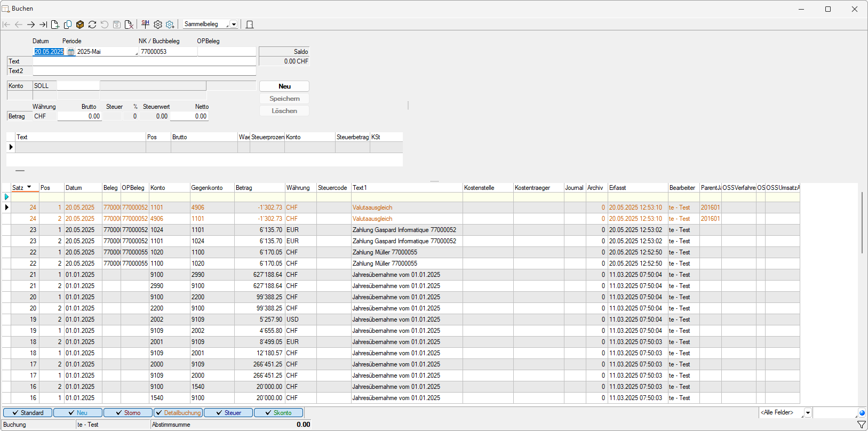This screenshot has width=868, height=431.
Task: Click the exit door icon
Action: click(x=249, y=25)
